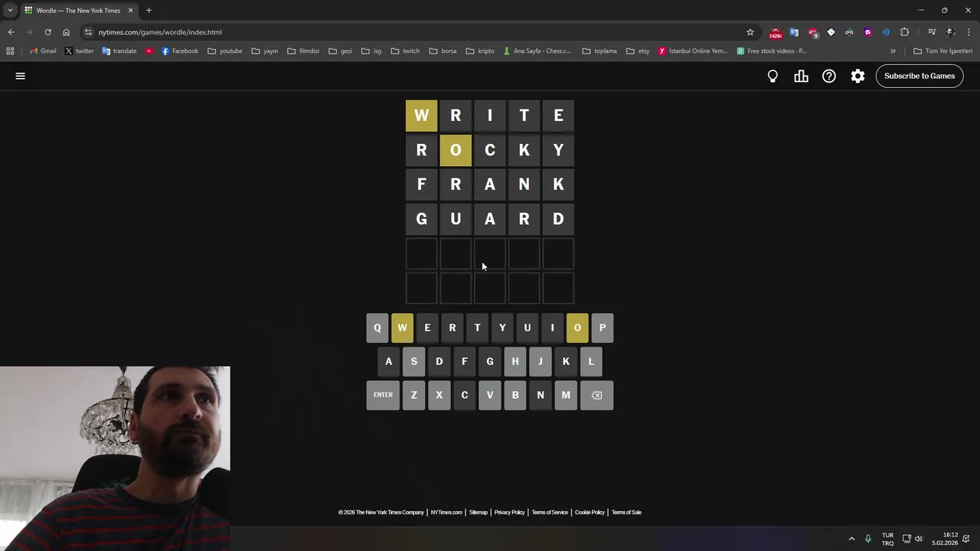Open the Extensions puzzle icon
Viewport: 980px width, 551px height.
[904, 32]
